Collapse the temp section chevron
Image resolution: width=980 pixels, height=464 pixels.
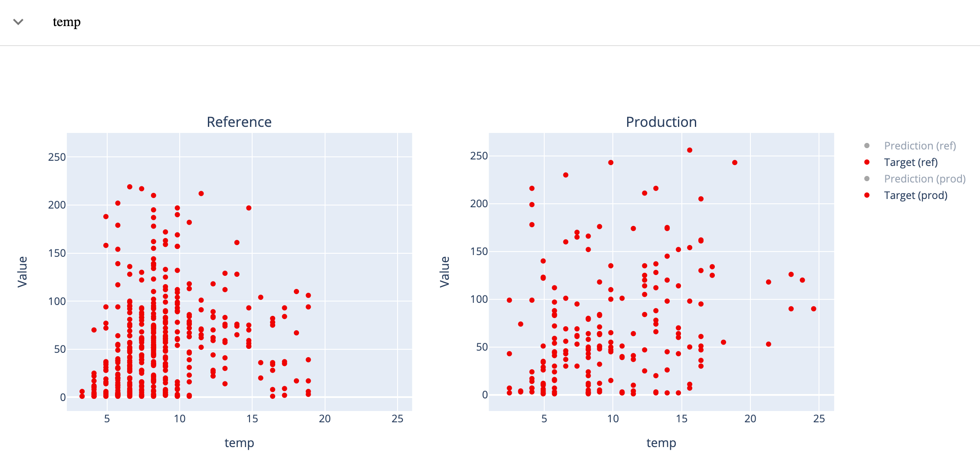(x=18, y=22)
